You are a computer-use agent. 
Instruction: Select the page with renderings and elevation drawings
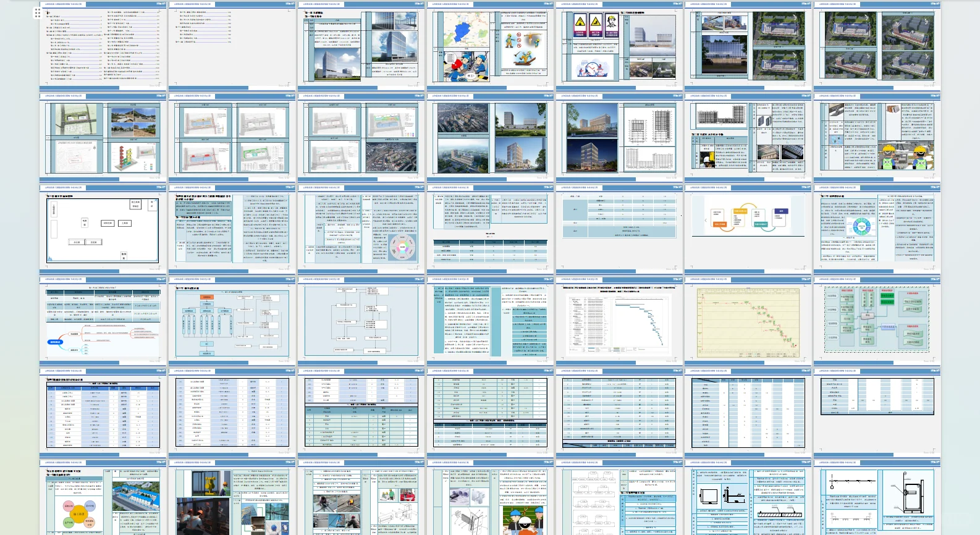point(619,137)
